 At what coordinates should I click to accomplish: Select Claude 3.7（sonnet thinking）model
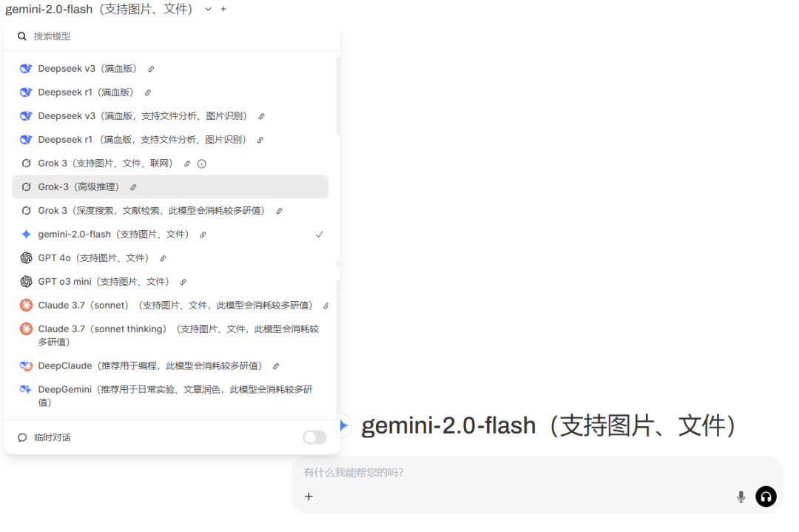coord(169,335)
